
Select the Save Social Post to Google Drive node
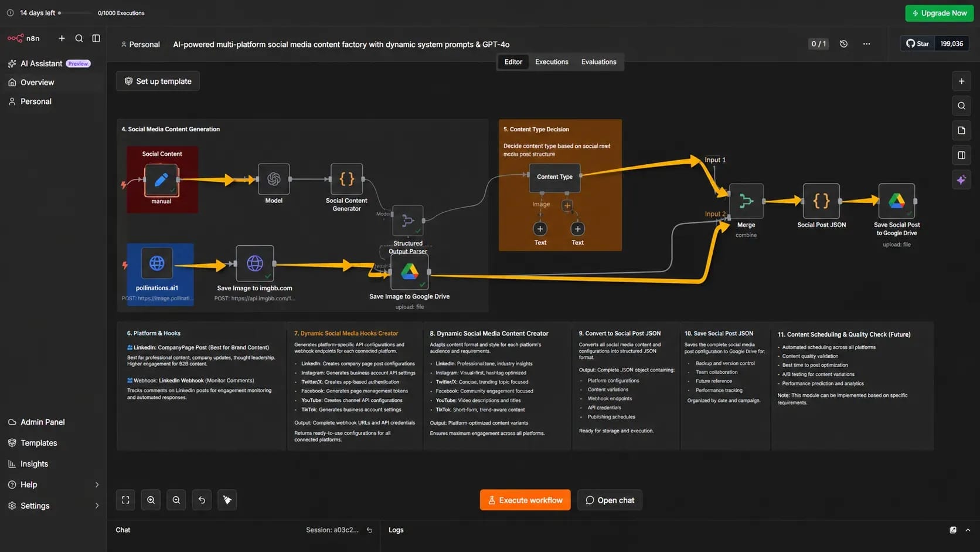coord(897,201)
